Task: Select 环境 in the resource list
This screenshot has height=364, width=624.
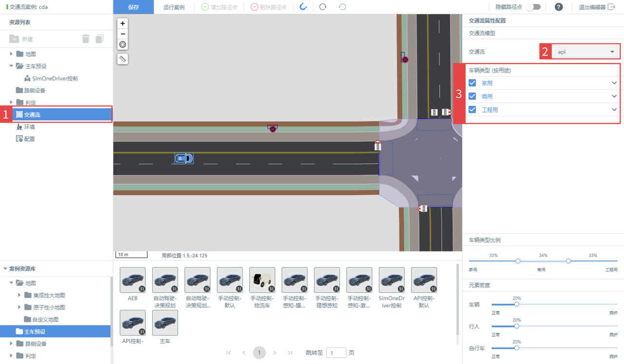Action: [30, 127]
